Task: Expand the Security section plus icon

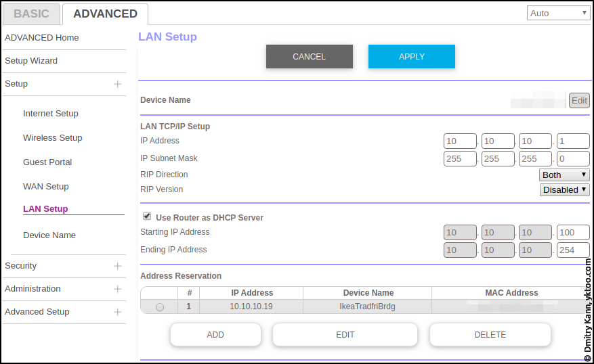Action: pyautogui.click(x=117, y=266)
